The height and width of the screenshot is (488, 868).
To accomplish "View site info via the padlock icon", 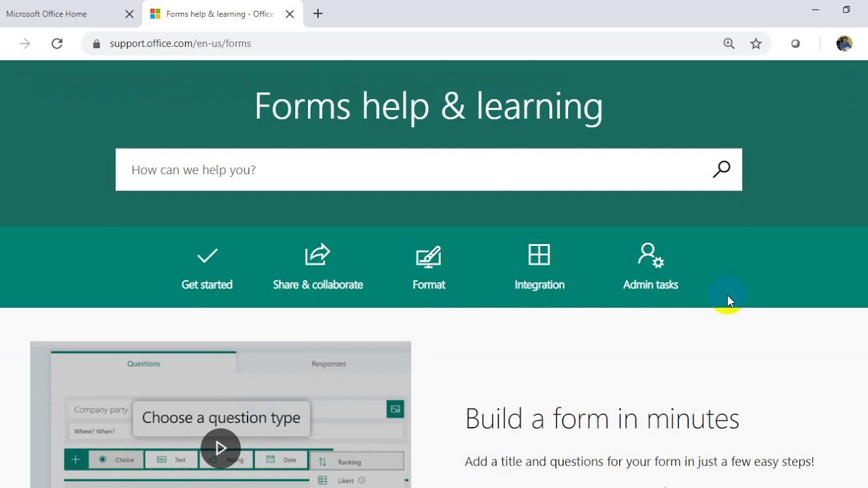I will coord(96,43).
